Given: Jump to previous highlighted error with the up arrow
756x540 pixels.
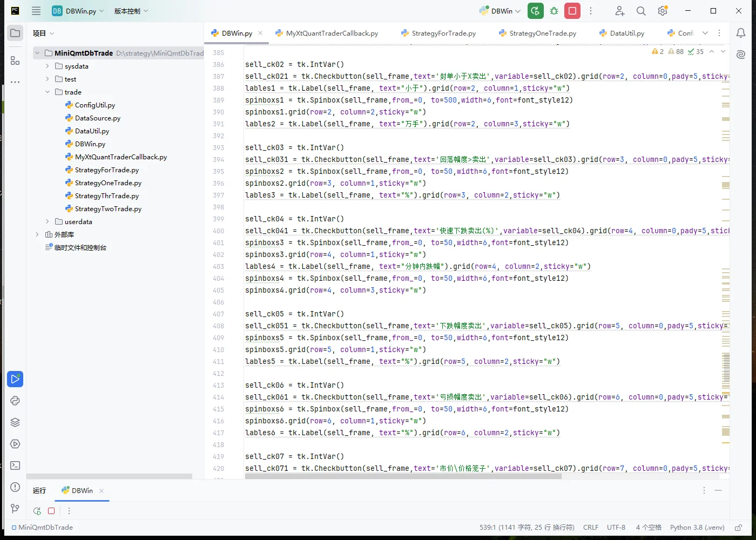Looking at the screenshot, I should [712, 52].
